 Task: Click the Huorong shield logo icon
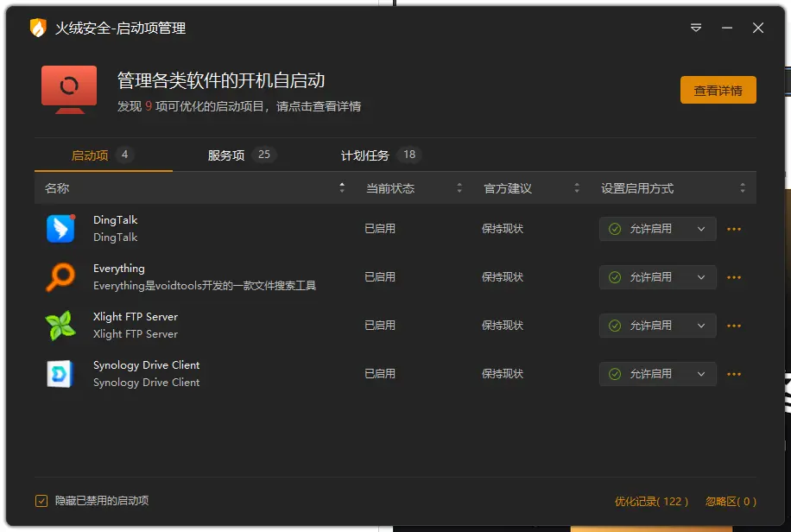38,28
